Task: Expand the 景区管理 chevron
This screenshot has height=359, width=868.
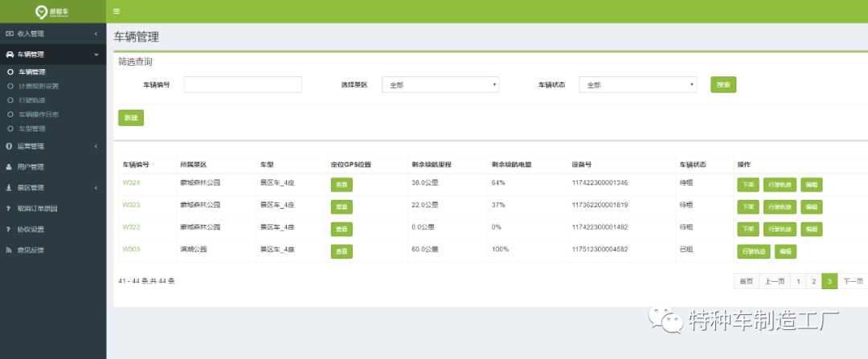Action: (96, 187)
